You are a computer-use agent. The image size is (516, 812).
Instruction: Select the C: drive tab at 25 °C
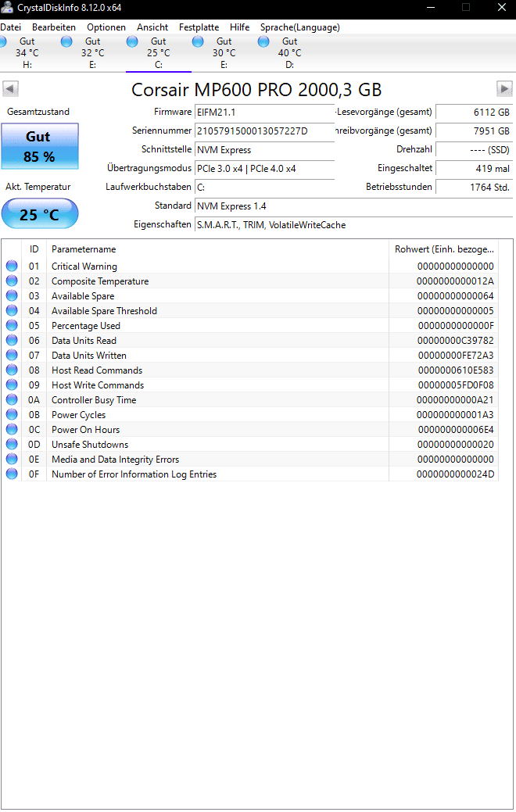(159, 53)
